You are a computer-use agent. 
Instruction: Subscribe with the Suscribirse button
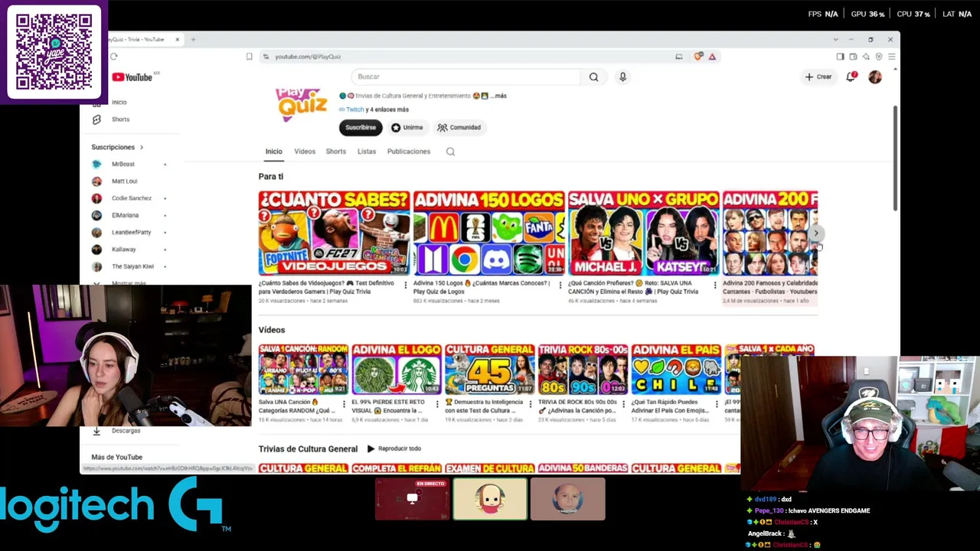click(x=361, y=128)
